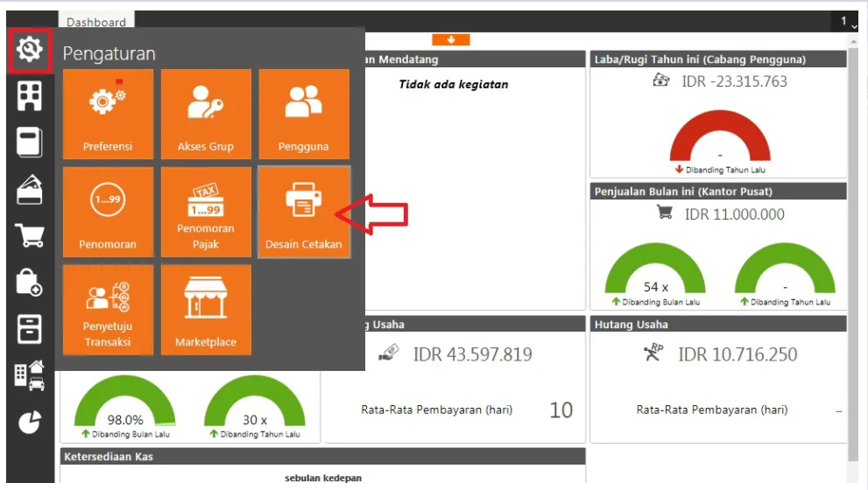Click the green 98.0% gauge
Viewport: 868px width, 490px height.
click(125, 401)
